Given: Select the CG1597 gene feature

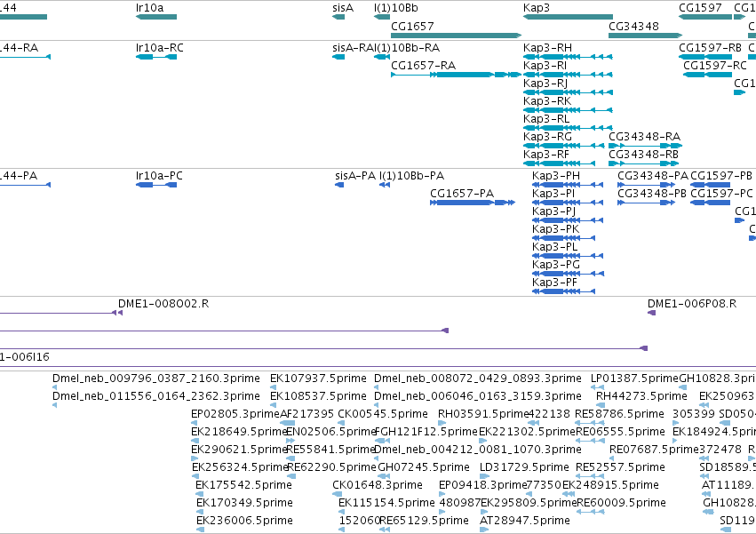Looking at the screenshot, I should pyautogui.click(x=705, y=17).
